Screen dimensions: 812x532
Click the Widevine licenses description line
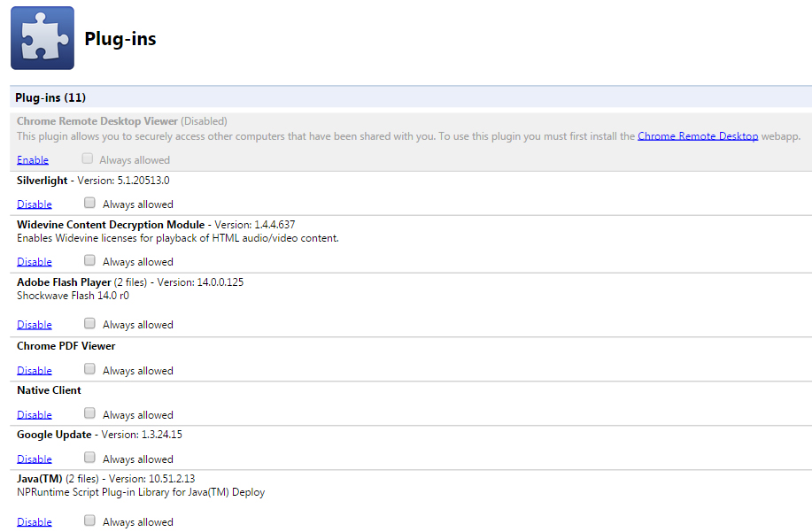pos(178,238)
